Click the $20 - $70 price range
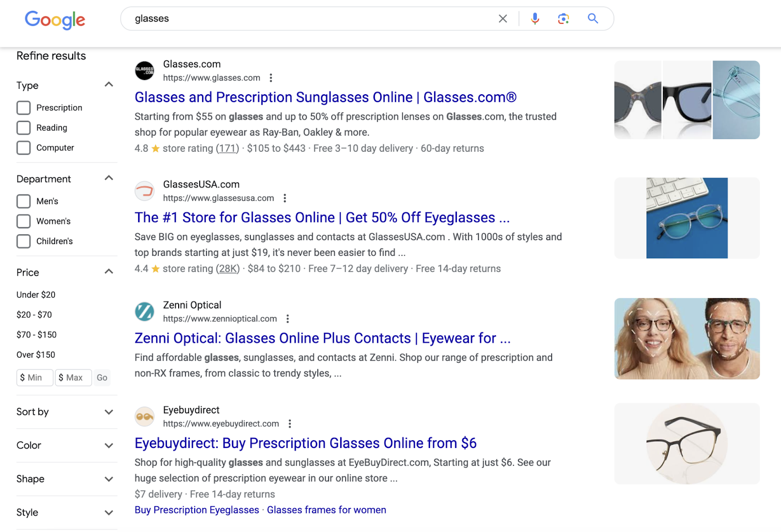The width and height of the screenshot is (781, 532). [34, 314]
